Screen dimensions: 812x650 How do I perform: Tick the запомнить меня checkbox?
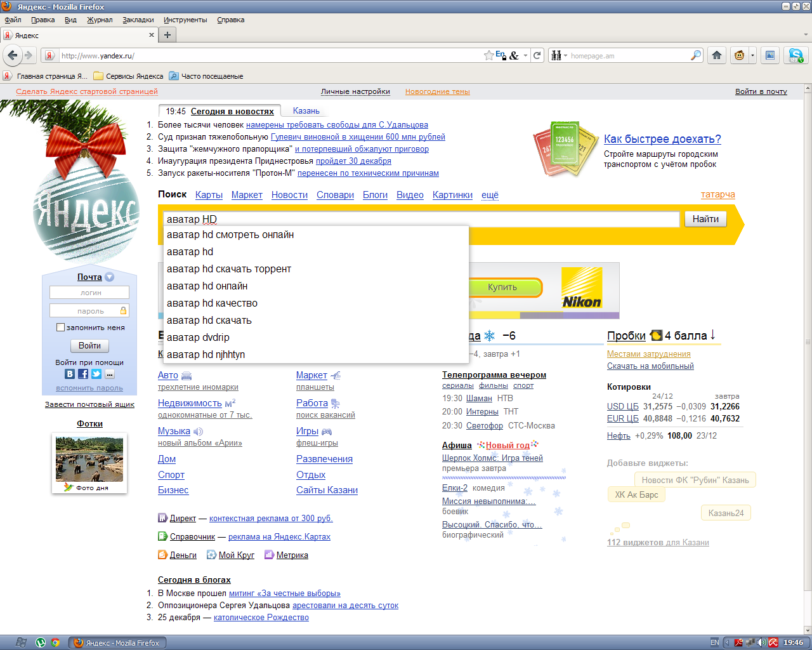point(60,328)
